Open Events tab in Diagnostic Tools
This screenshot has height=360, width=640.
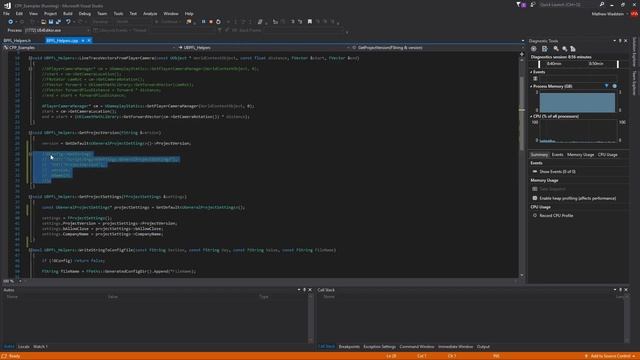pos(557,155)
